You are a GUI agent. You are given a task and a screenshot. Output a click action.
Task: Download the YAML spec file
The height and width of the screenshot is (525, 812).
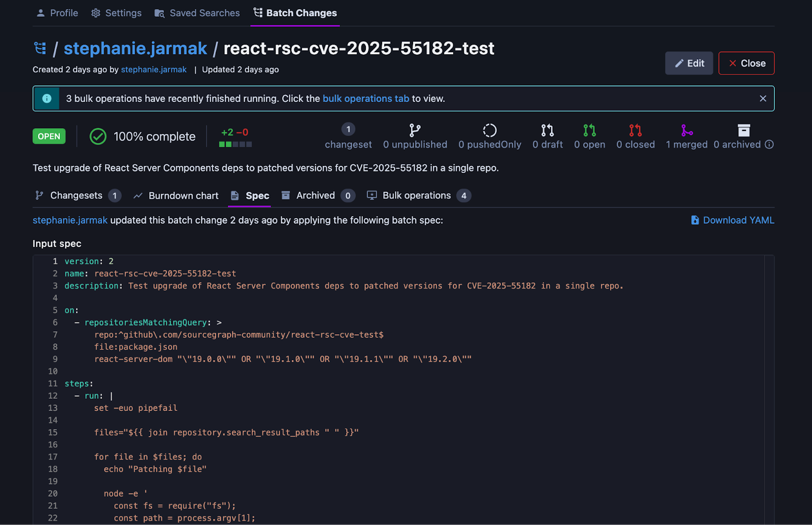point(732,220)
